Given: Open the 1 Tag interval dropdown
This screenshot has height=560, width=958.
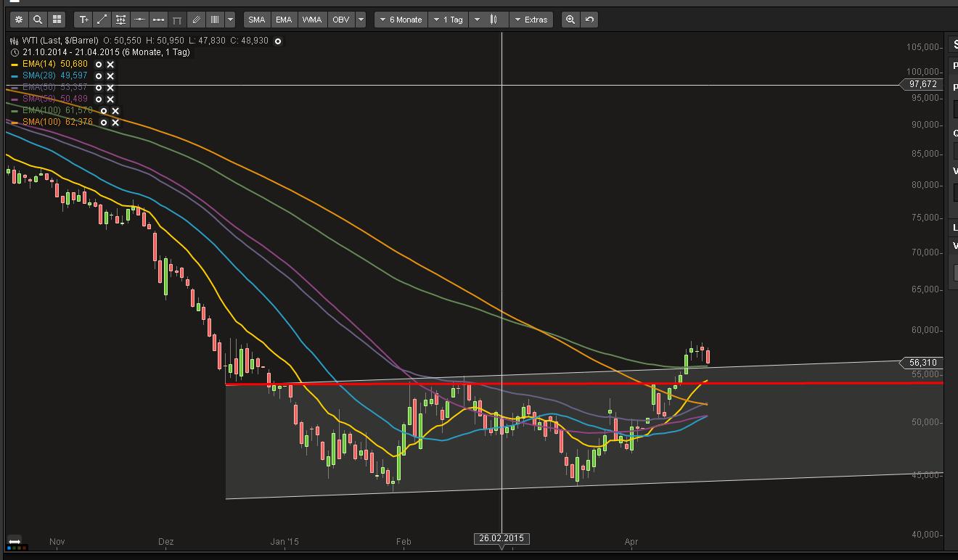Looking at the screenshot, I should (448, 20).
